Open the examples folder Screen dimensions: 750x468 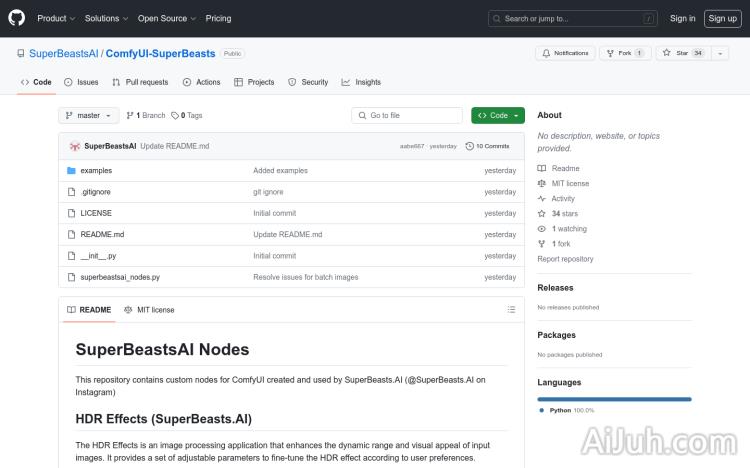point(96,171)
